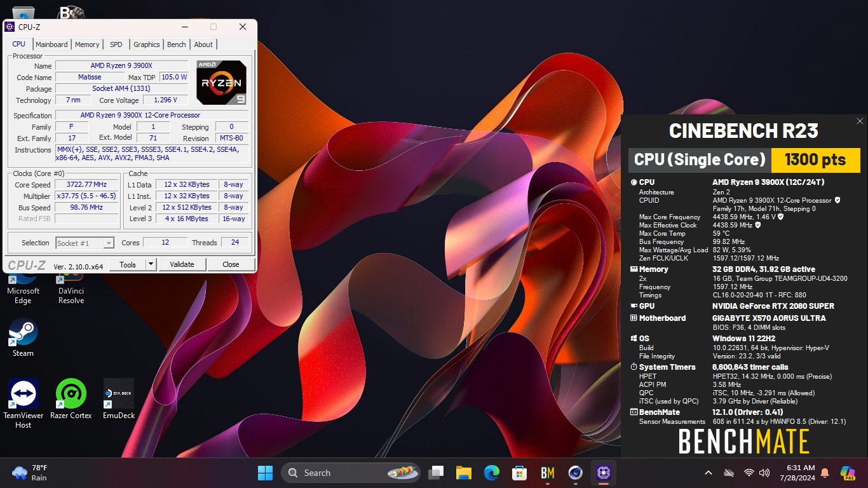Click the Tools button in CPU-Z
868x488 pixels.
click(x=128, y=264)
